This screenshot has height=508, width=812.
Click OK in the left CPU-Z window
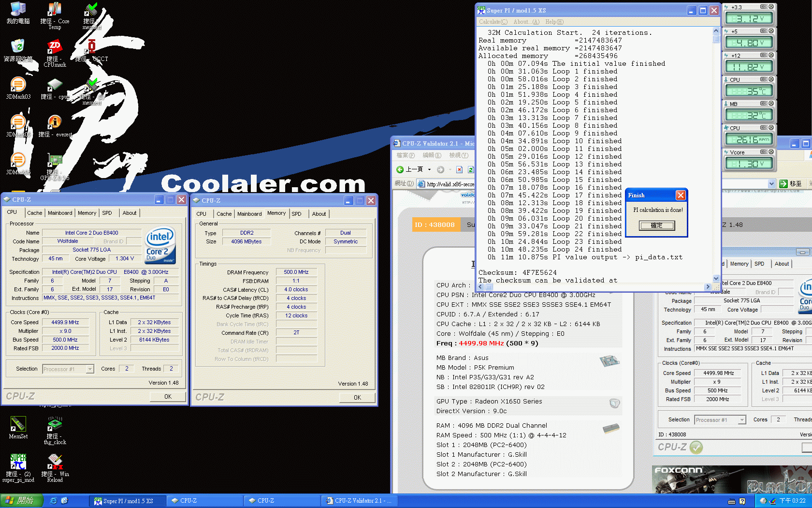pos(168,397)
